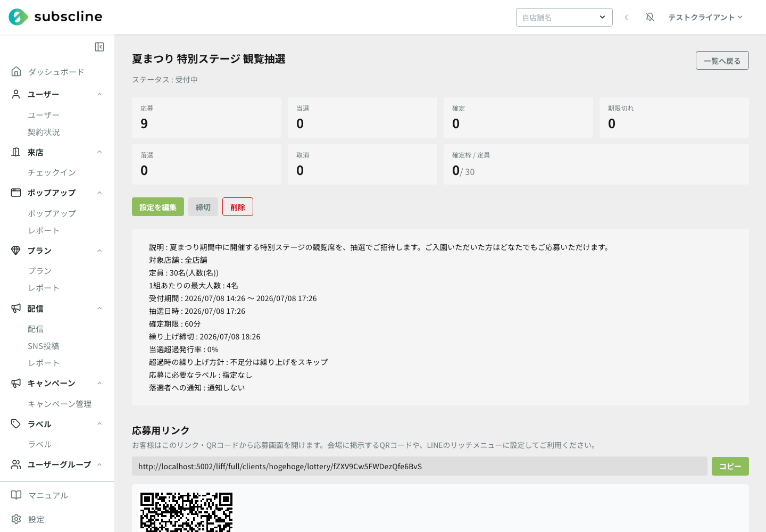Click the 落選 count card
Screen dimensions: 766x532
206,164
